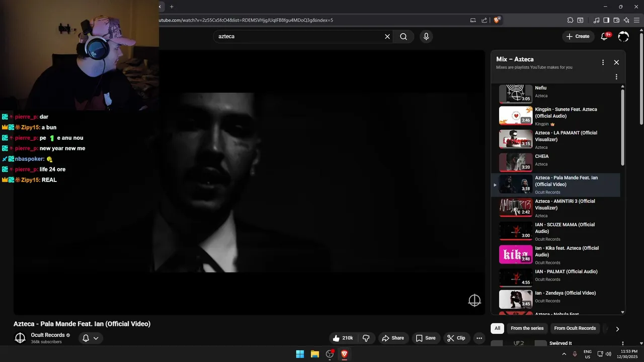Viewport: 644px width, 362px height.
Task: Click the YouTube search magnifier button
Action: 404,36
